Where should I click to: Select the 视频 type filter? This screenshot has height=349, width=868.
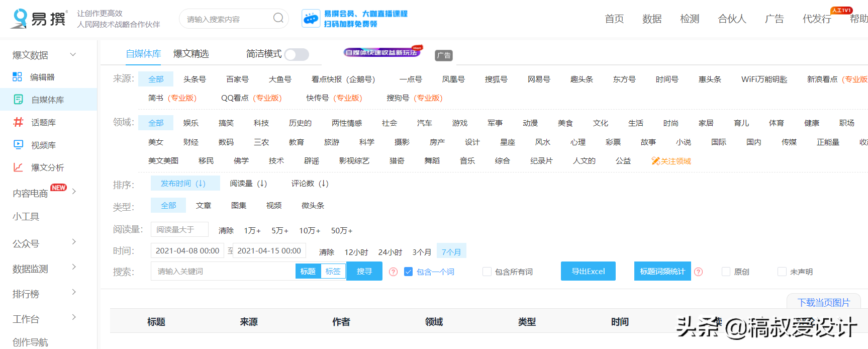274,205
